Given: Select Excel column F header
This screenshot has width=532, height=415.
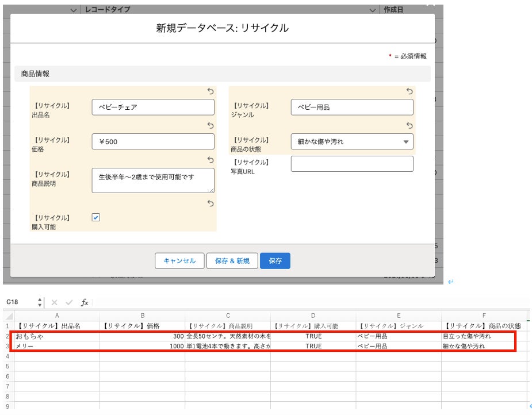Looking at the screenshot, I should coord(484,316).
